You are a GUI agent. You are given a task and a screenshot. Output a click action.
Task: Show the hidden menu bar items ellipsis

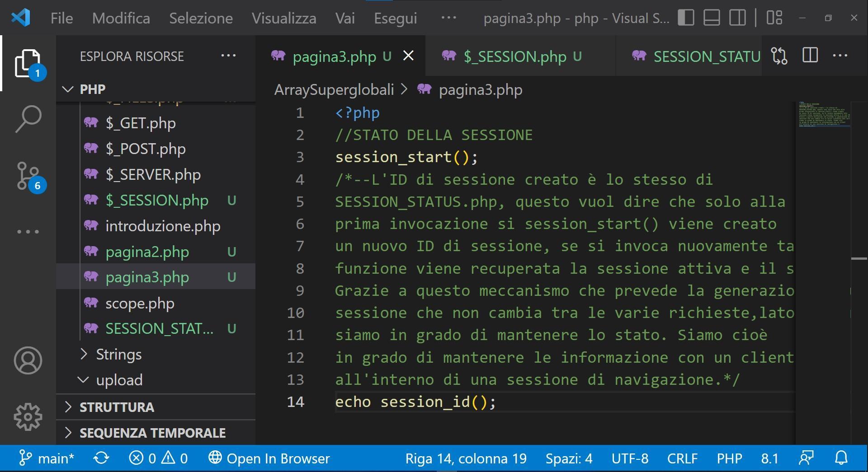tap(448, 18)
